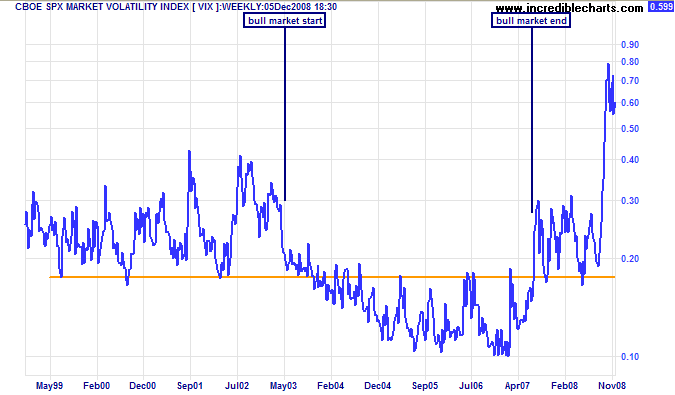Select the Jul02 date axis label

pyautogui.click(x=237, y=386)
